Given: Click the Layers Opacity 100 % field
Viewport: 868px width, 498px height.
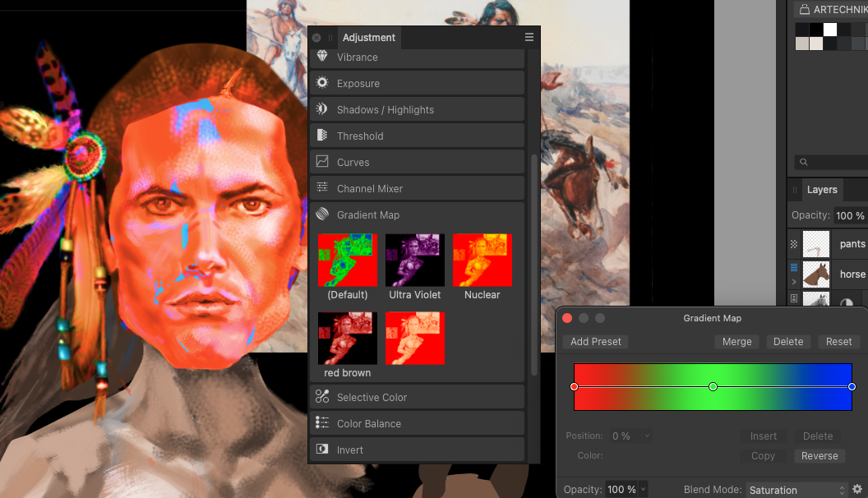Looking at the screenshot, I should point(850,215).
